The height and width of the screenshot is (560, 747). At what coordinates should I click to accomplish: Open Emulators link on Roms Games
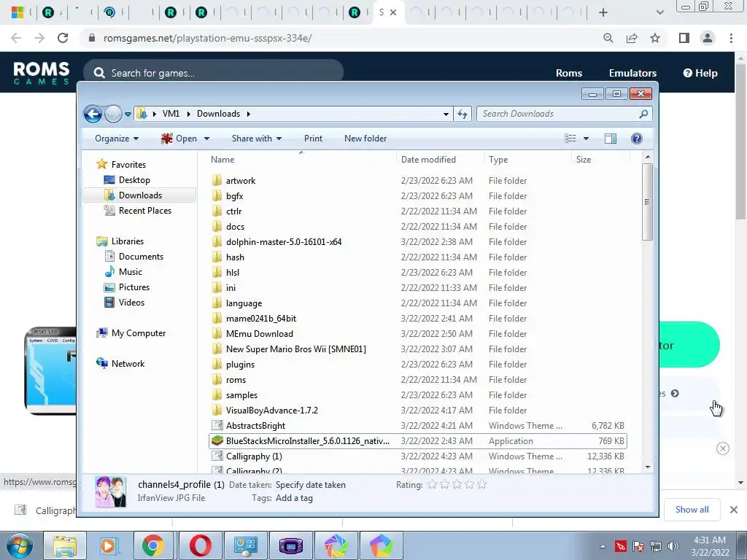[x=632, y=74]
